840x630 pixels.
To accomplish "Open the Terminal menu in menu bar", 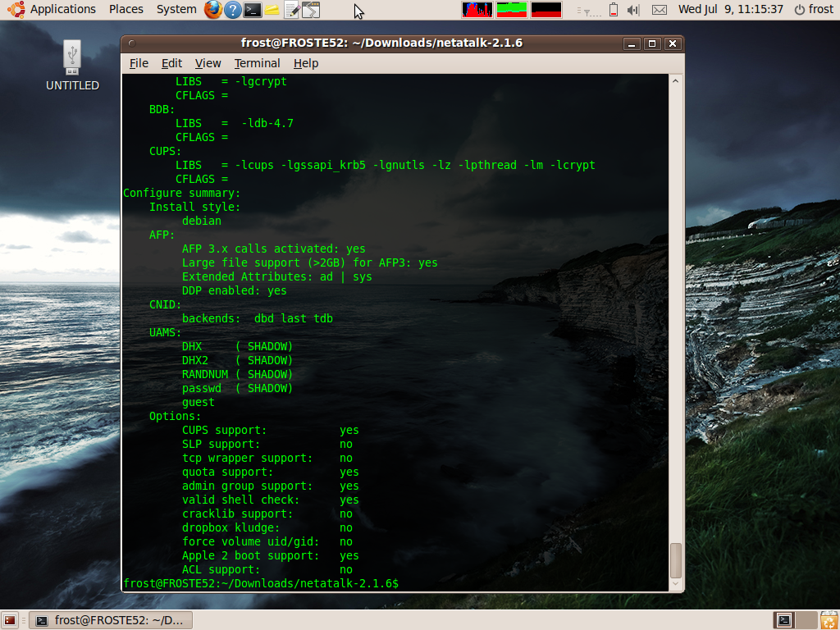I will (x=257, y=63).
